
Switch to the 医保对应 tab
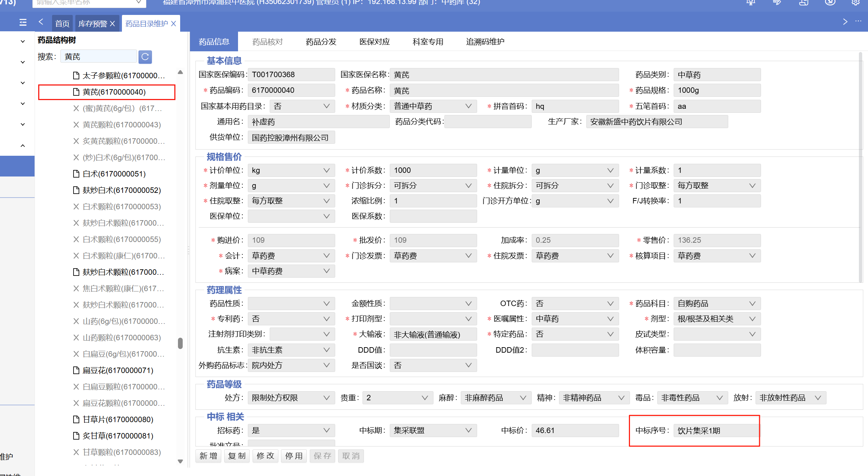click(x=374, y=42)
